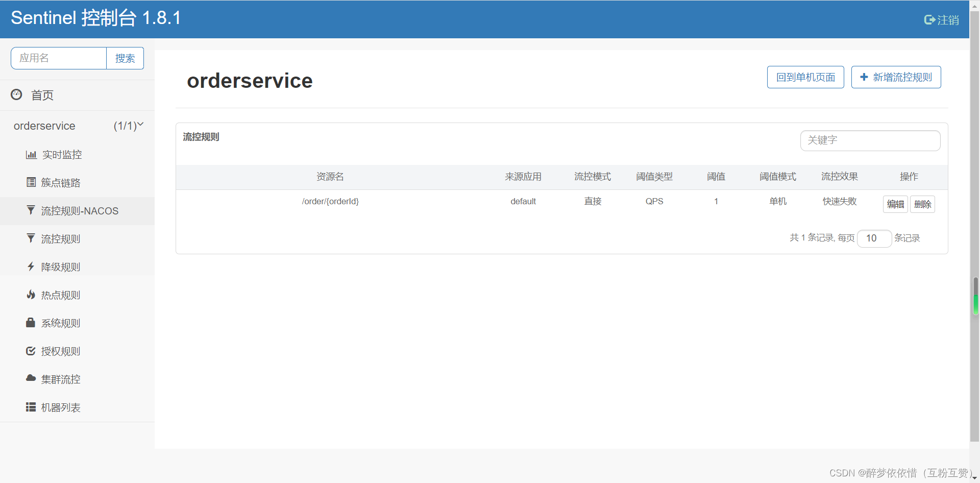Click the cloud icon for 集群流控
The height and width of the screenshot is (483, 980).
pyautogui.click(x=31, y=378)
